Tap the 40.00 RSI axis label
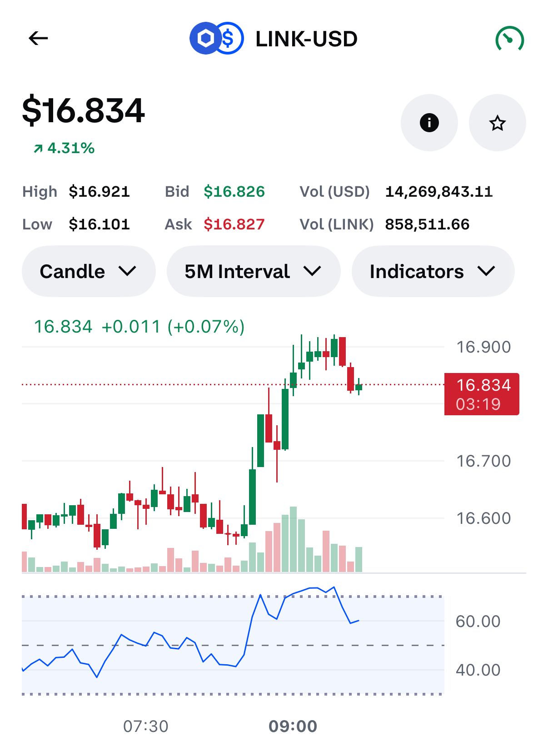This screenshot has height=756, width=548. click(x=478, y=670)
